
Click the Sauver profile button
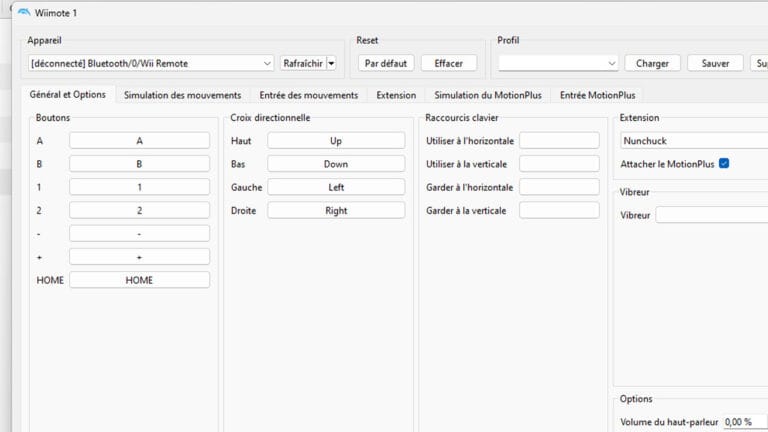click(x=715, y=63)
